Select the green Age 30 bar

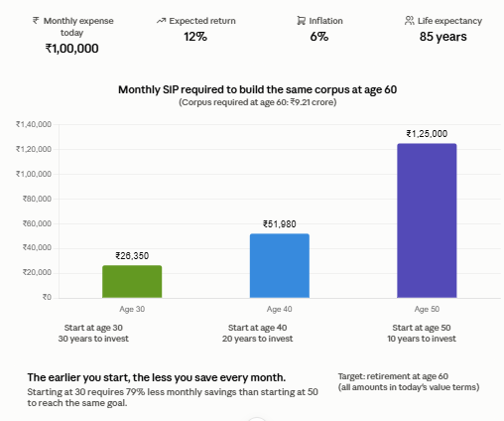click(x=132, y=281)
